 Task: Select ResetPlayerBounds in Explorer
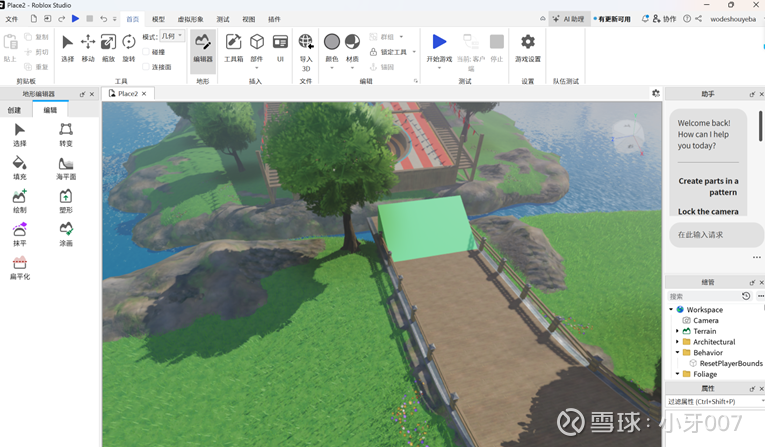730,363
